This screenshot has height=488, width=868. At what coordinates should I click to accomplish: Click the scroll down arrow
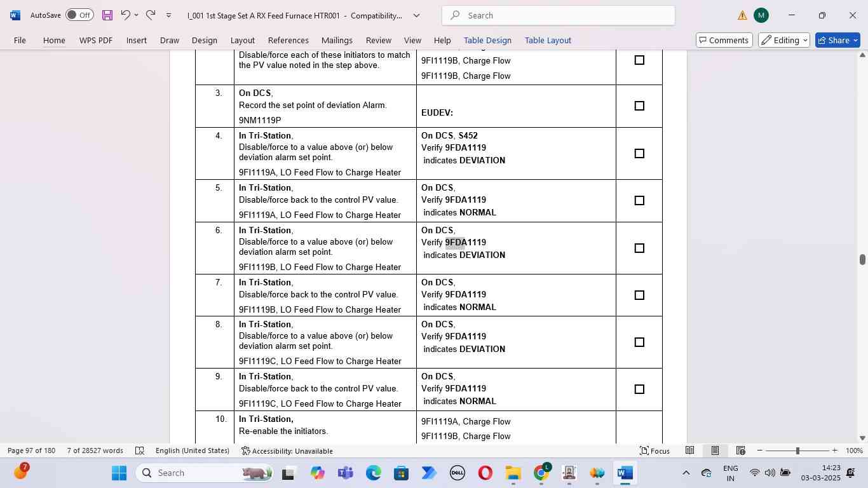coord(863,438)
